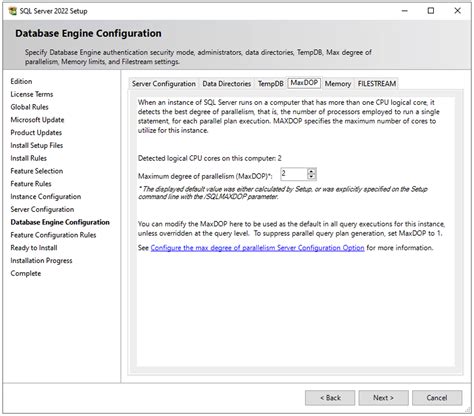Image resolution: width=474 pixels, height=416 pixels.
Task: Select Edition step in sidebar
Action: click(x=21, y=81)
